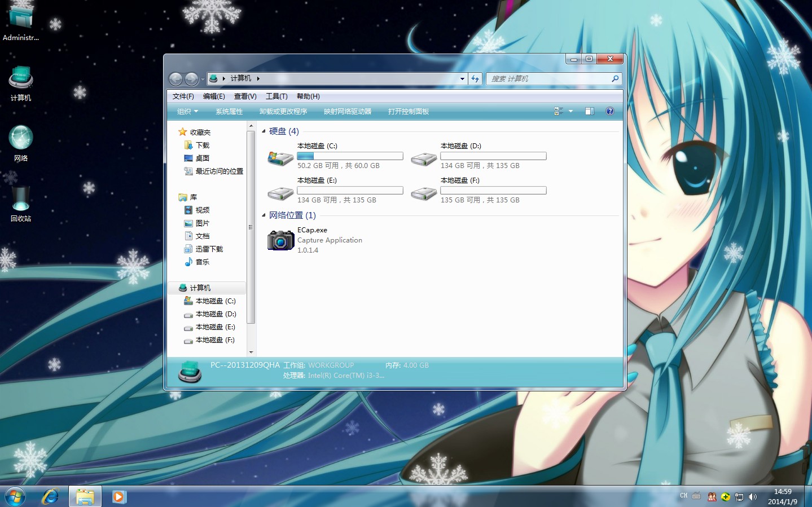Open the 工具(T) menu
This screenshot has height=507, width=812.
[276, 96]
